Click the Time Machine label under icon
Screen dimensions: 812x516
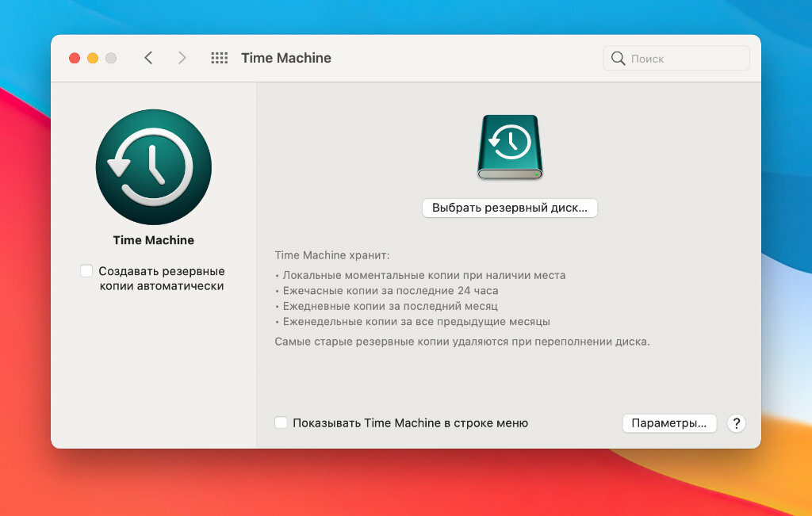(154, 240)
